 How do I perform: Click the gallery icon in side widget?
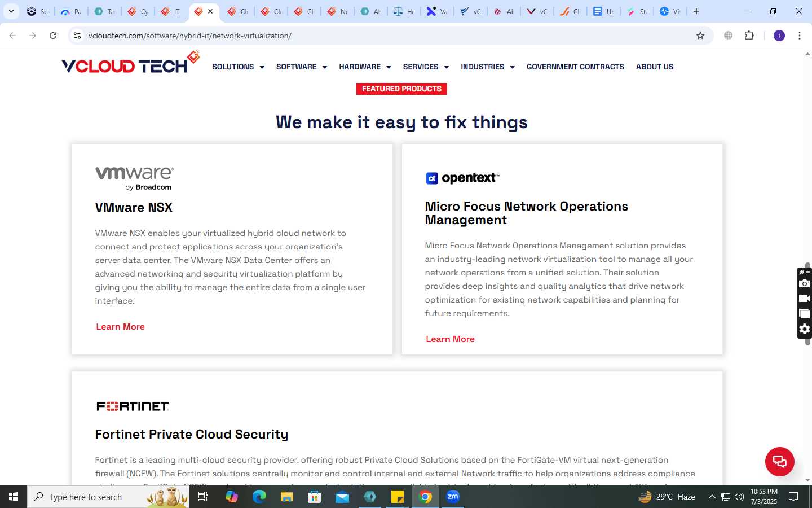click(x=805, y=314)
